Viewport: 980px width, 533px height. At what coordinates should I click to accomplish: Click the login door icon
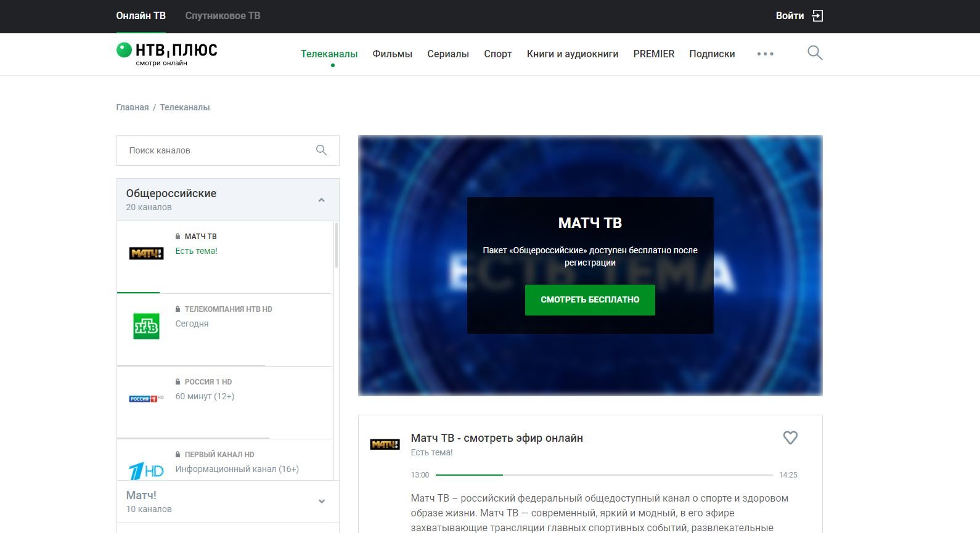[x=817, y=16]
